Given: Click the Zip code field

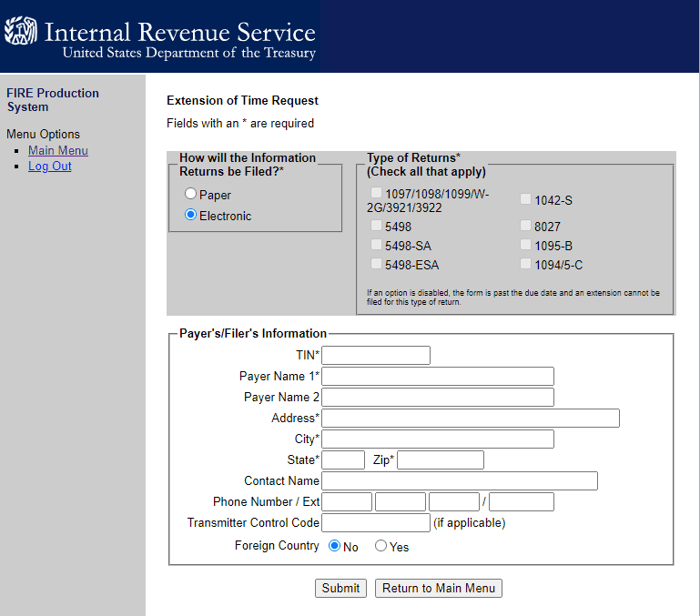Looking at the screenshot, I should (441, 459).
